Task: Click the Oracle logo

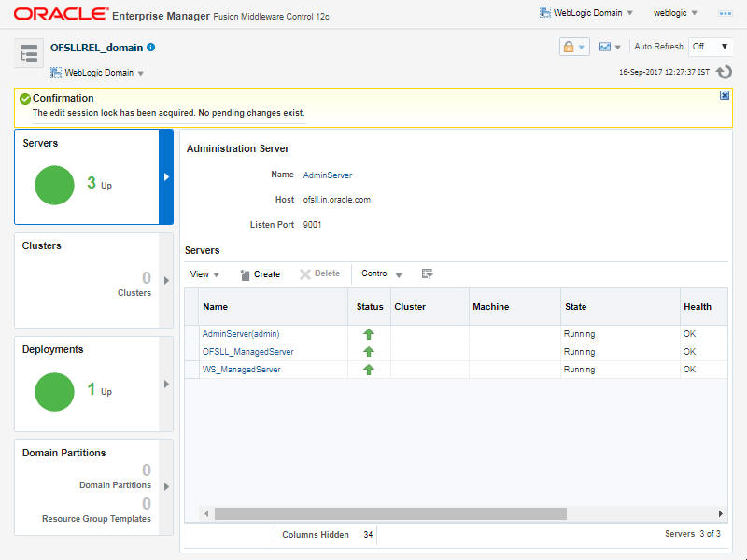Action: (x=61, y=13)
